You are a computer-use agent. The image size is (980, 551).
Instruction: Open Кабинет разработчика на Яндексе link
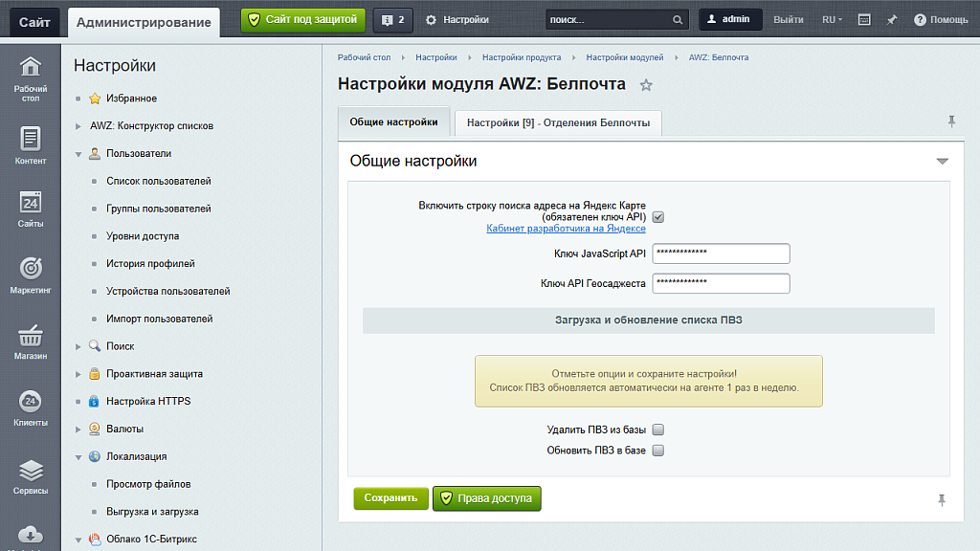566,229
